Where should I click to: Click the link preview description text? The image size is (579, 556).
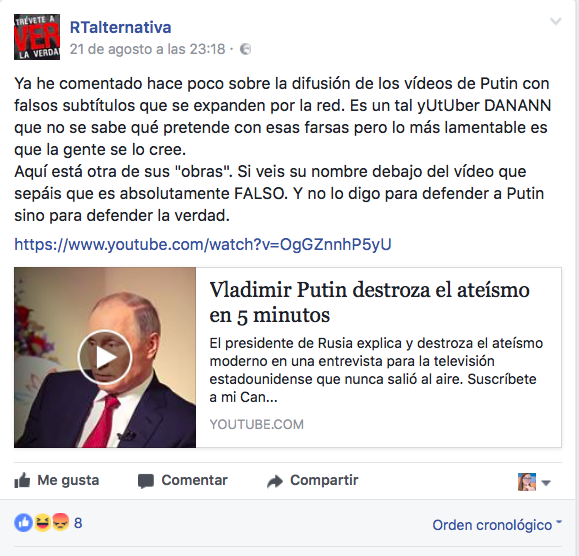click(x=376, y=370)
